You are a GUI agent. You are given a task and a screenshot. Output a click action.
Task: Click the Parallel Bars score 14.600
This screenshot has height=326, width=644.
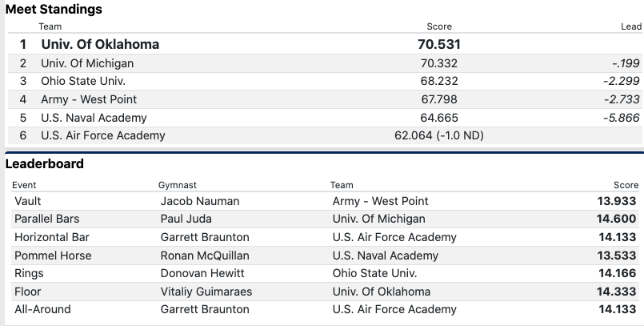pyautogui.click(x=616, y=219)
